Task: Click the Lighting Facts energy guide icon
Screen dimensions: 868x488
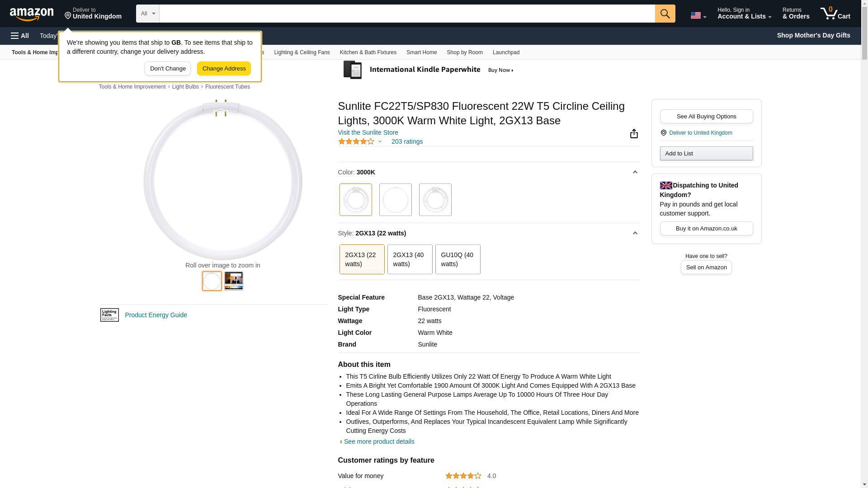Action: point(109,315)
